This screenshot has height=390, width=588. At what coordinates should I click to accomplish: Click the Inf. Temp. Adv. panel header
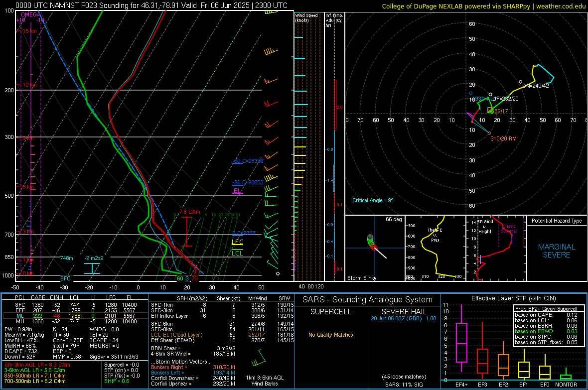334,20
